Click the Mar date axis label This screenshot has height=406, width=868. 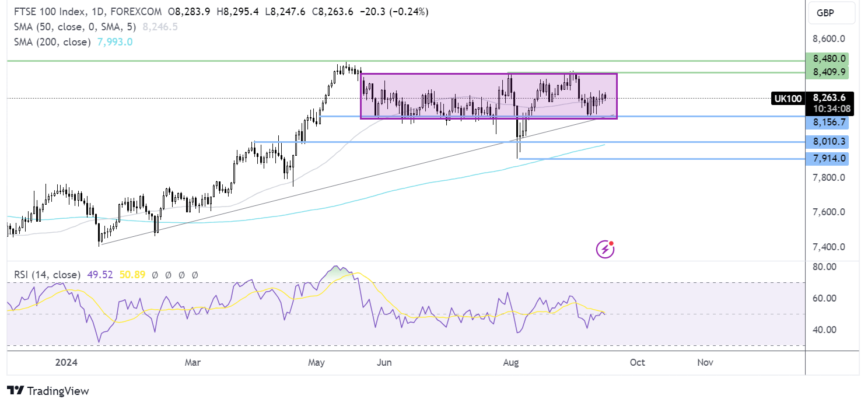(x=192, y=362)
